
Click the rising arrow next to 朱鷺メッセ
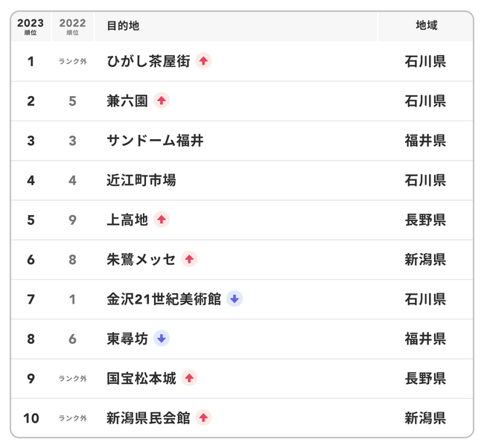pos(189,259)
